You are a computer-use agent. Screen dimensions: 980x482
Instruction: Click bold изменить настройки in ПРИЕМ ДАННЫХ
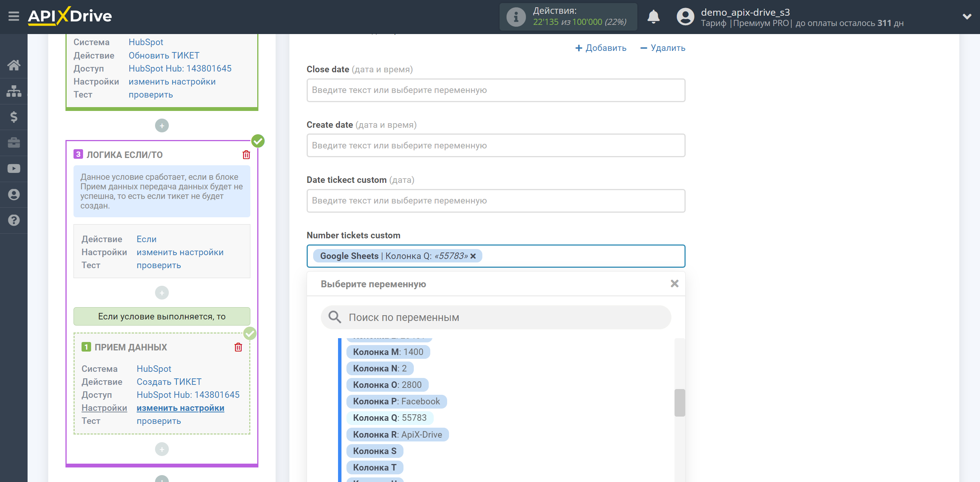pos(180,408)
